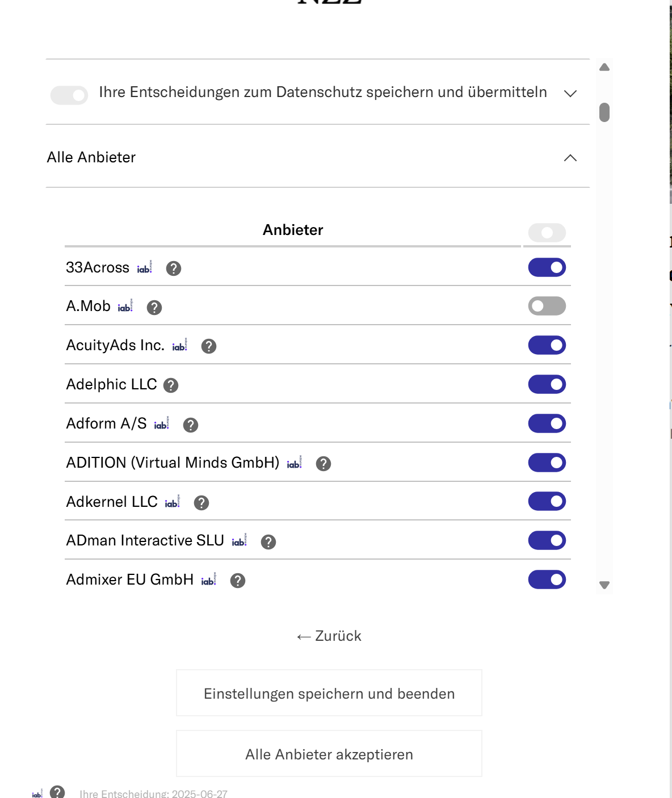Collapse the Alle Anbieter section
The image size is (672, 798).
570,158
